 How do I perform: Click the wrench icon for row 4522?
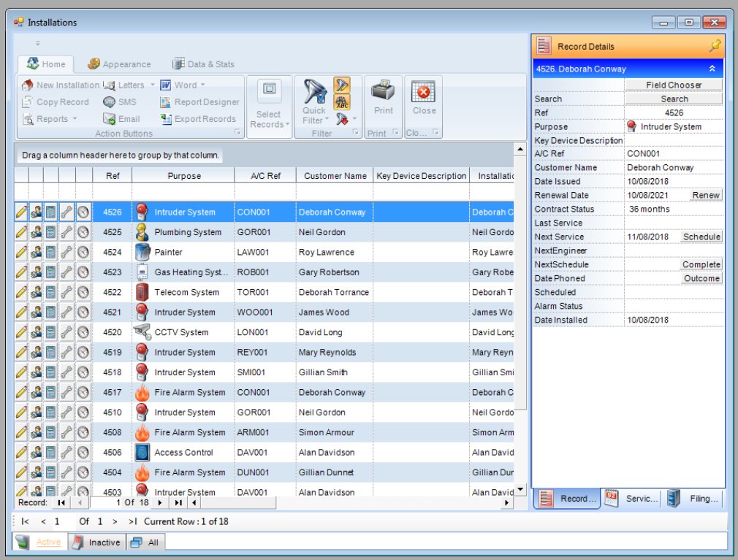point(66,293)
